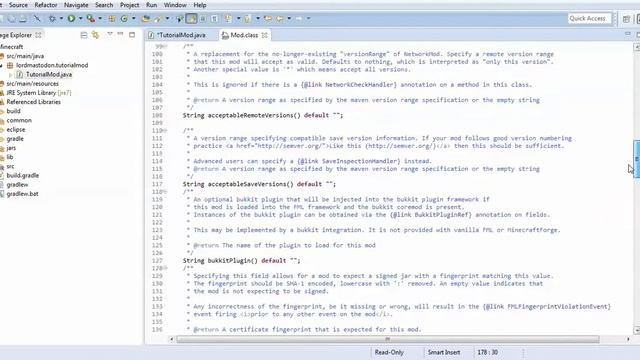Select the src/main/resources folder
This screenshot has height=360, width=640.
click(32, 84)
